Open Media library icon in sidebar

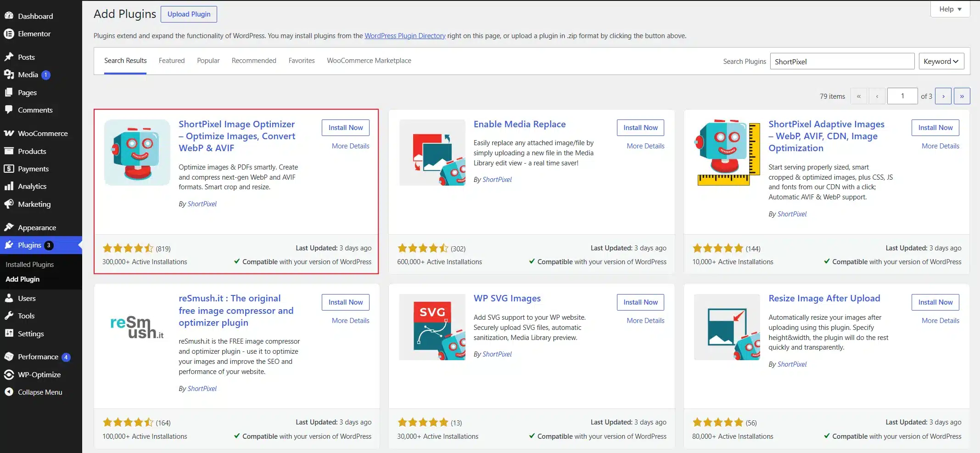pyautogui.click(x=9, y=74)
